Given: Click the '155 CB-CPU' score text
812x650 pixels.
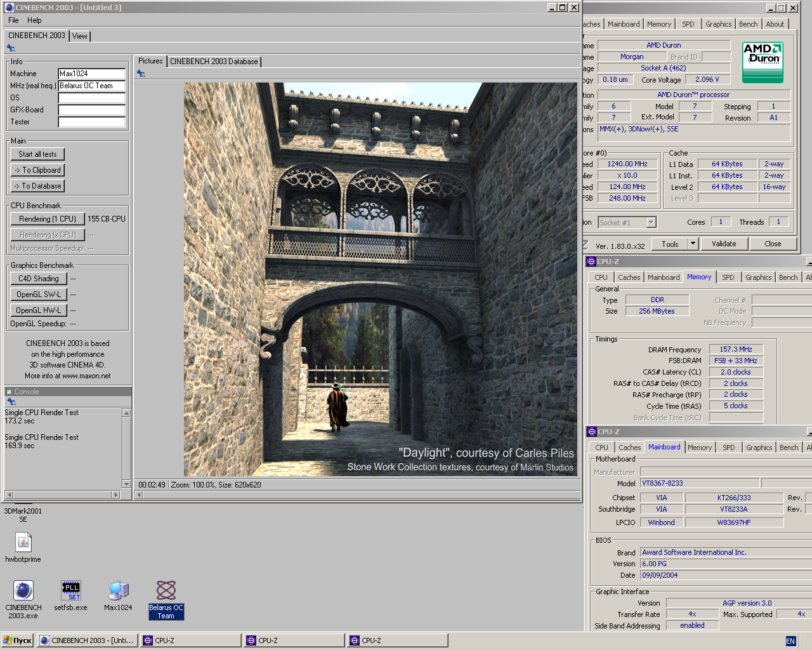Looking at the screenshot, I should tap(107, 219).
